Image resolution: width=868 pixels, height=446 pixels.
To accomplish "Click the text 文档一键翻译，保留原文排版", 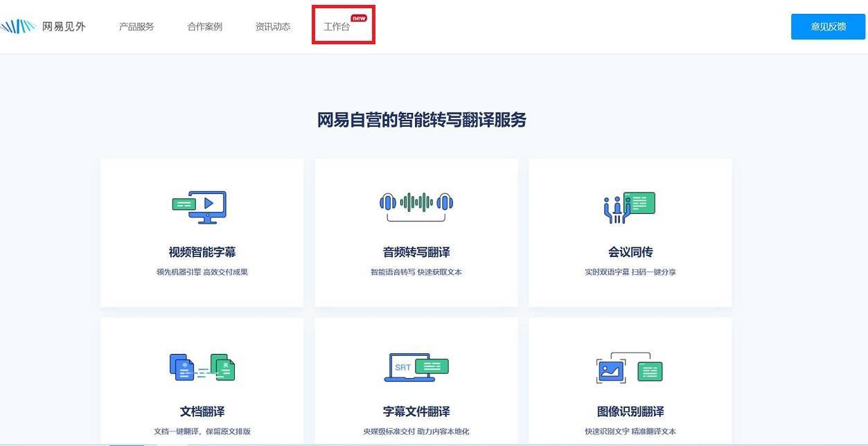I will [x=202, y=431].
